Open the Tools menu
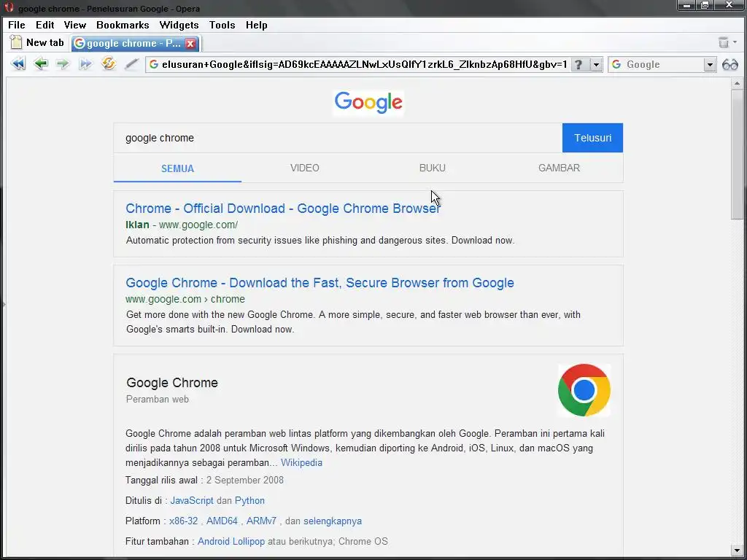The height and width of the screenshot is (560, 747). point(222,25)
